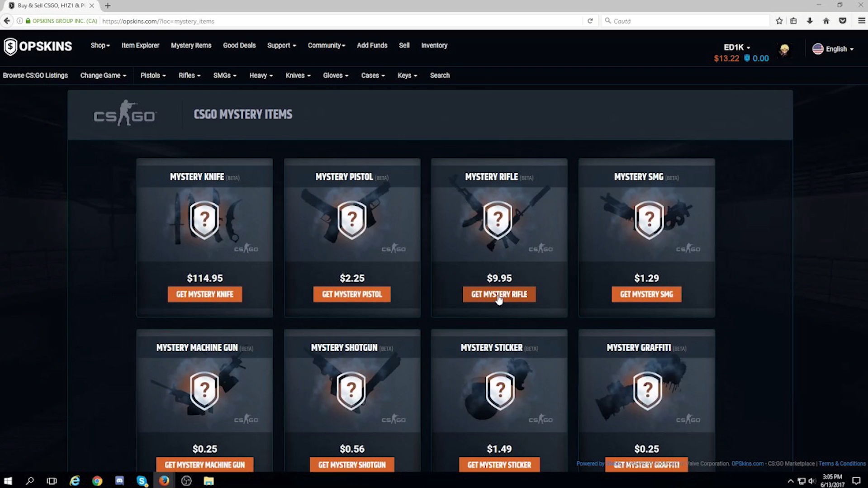Reload the current page
Screen dimensions: 868x488
coord(590,21)
